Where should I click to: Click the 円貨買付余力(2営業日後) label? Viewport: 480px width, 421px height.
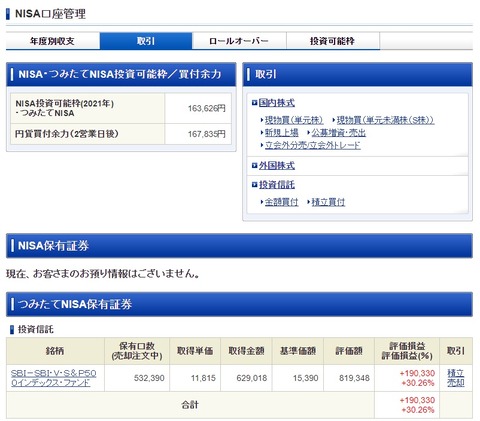(67, 134)
